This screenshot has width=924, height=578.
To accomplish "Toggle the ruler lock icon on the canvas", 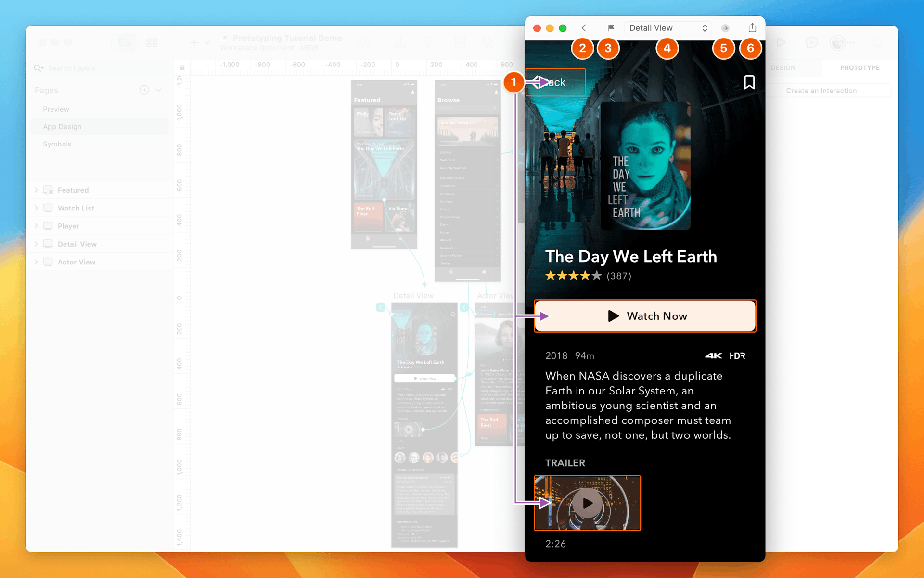I will [x=182, y=67].
